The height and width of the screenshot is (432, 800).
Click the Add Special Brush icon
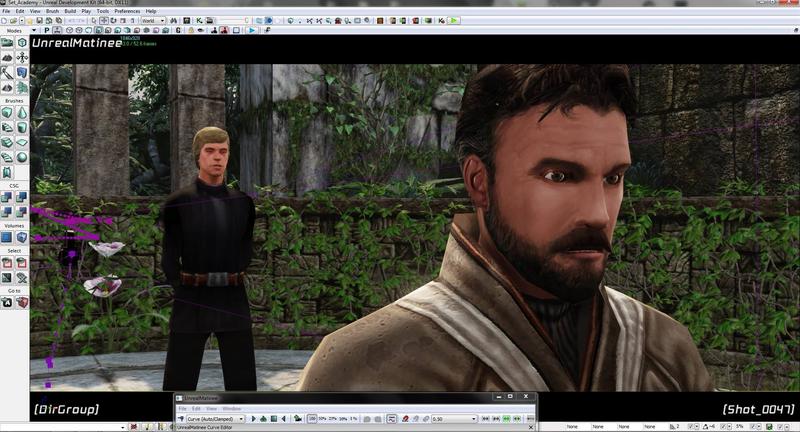[7, 237]
